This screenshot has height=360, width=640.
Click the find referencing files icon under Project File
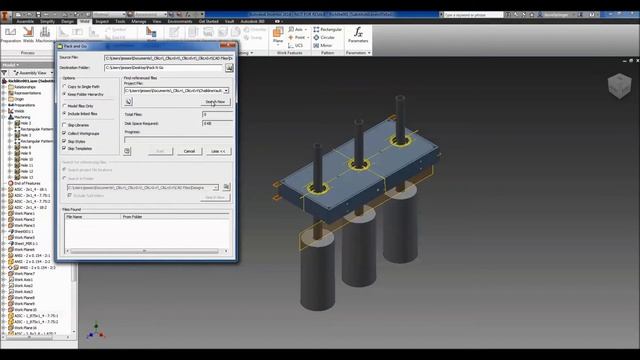[x=129, y=101]
